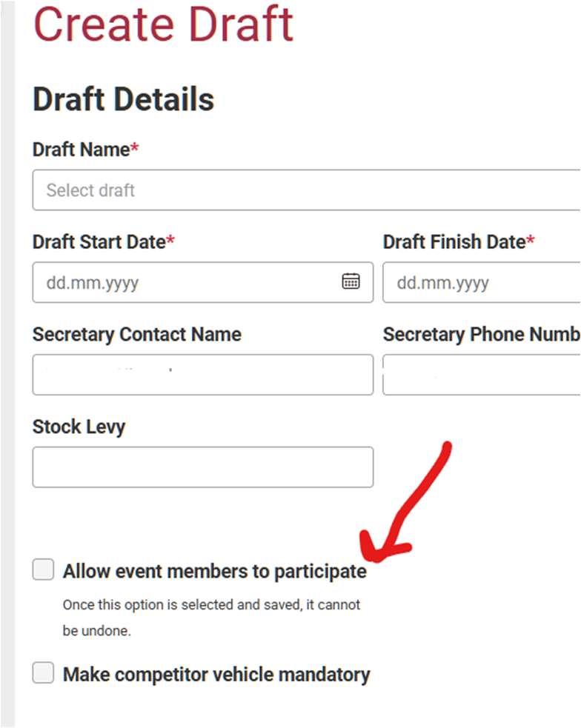581x728 pixels.
Task: Click the Draft Start Date input field
Action: pyautogui.click(x=185, y=282)
